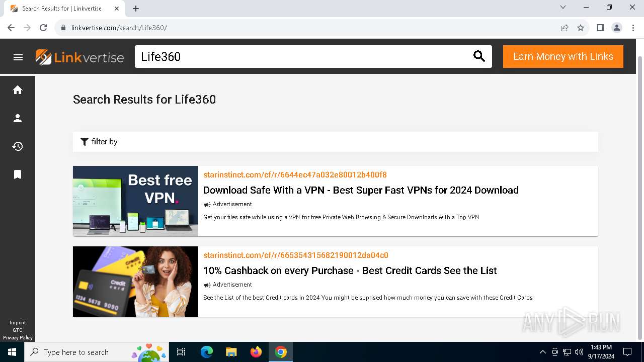Click the Linkvertise logo

(x=79, y=57)
